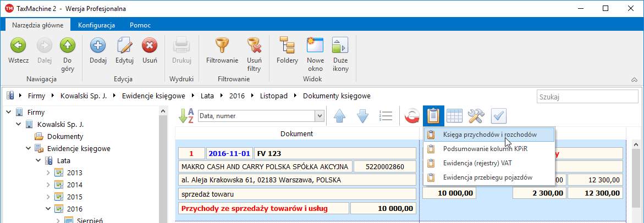Select Ewidencja (rejestry) VAT menu item

pos(490,163)
